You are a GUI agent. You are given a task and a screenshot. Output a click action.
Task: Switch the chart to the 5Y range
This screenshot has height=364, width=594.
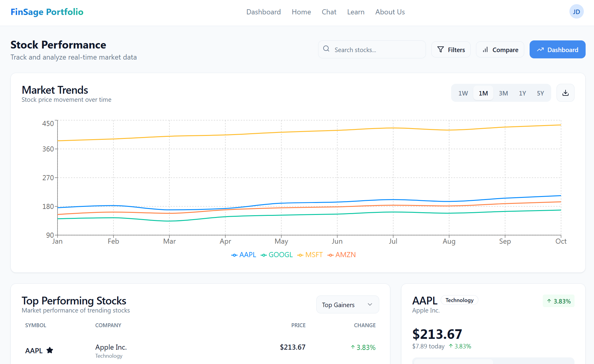540,93
